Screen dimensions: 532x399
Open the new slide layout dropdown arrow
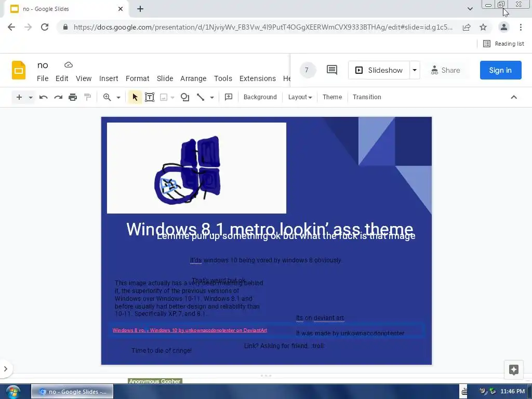[x=31, y=97]
